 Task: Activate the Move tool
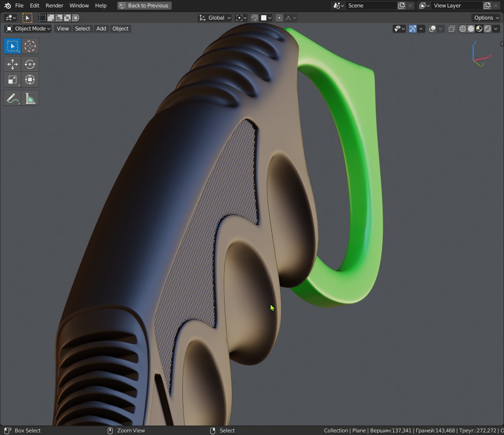coord(13,64)
